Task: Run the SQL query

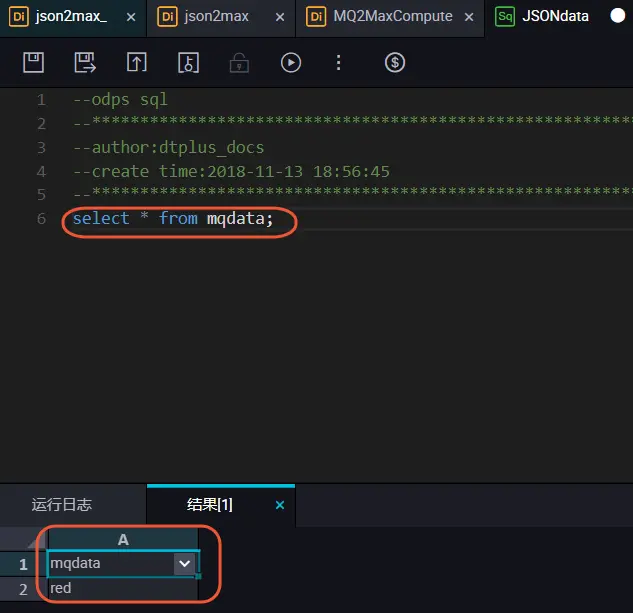Action: (291, 63)
